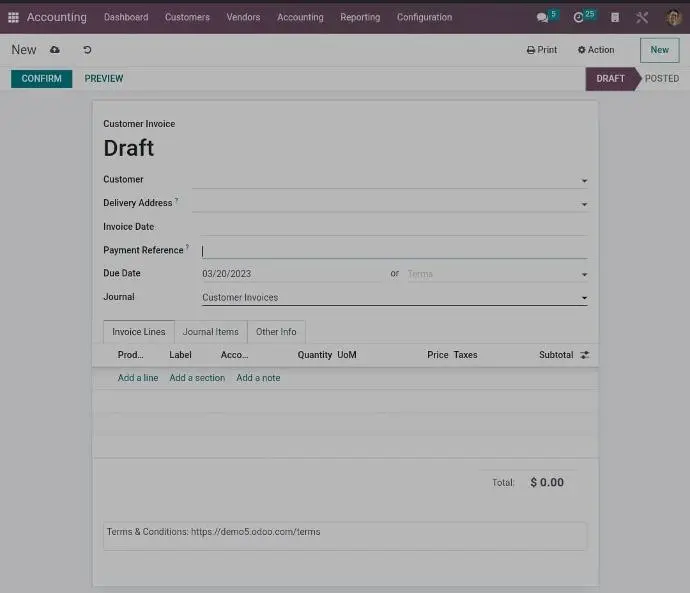Image resolution: width=690 pixels, height=593 pixels.
Task: Open the Journal dropdown arrow
Action: pyautogui.click(x=584, y=298)
